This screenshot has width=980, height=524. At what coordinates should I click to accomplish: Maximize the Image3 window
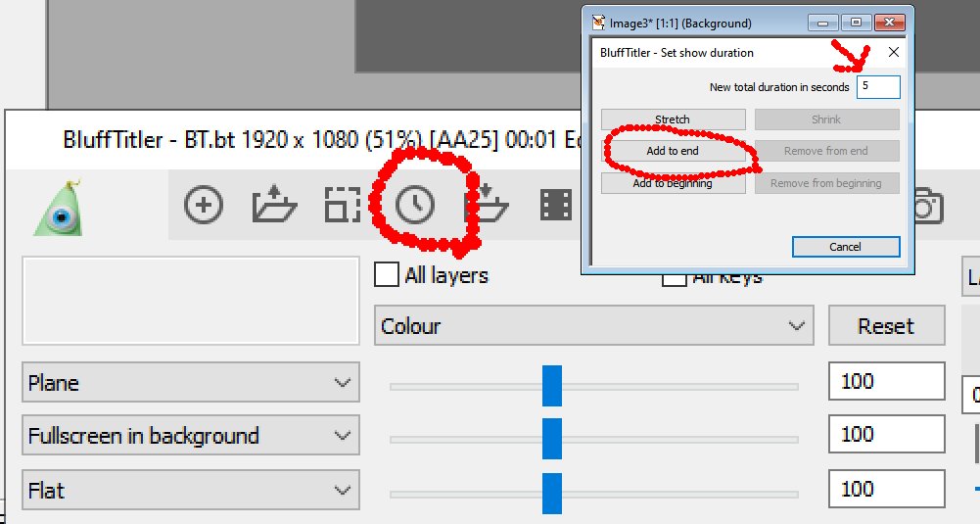(857, 24)
